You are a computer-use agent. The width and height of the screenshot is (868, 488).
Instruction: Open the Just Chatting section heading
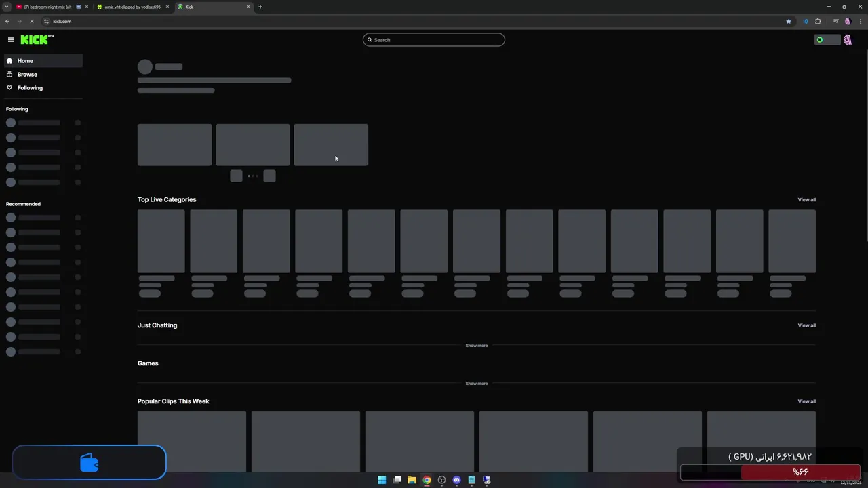pyautogui.click(x=157, y=325)
